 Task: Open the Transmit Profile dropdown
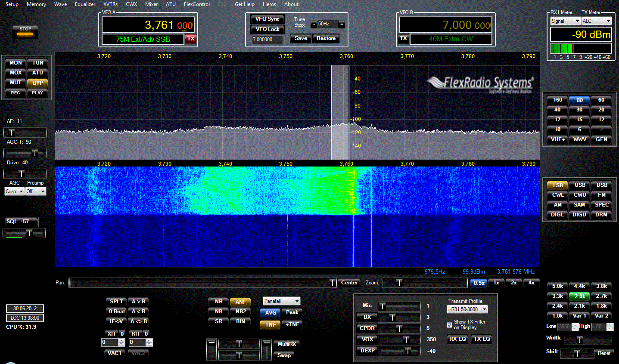click(467, 309)
